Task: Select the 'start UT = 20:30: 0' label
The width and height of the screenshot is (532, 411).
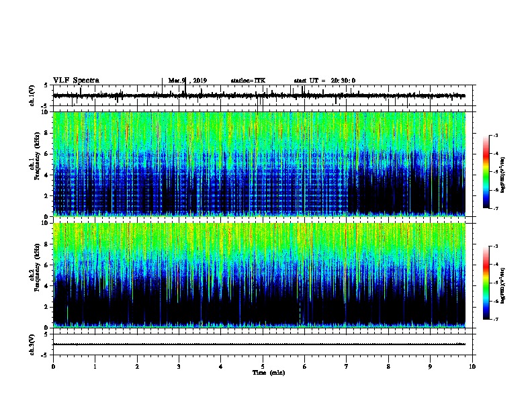Action: point(324,81)
